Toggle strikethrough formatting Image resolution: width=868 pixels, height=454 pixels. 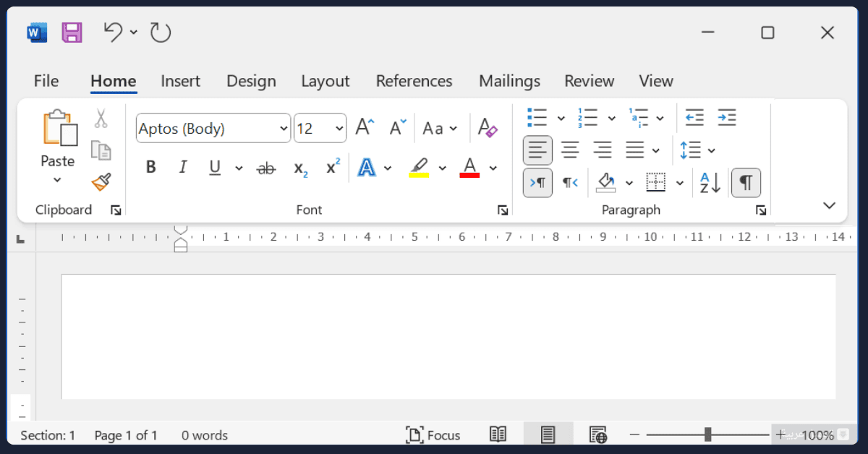coord(266,168)
